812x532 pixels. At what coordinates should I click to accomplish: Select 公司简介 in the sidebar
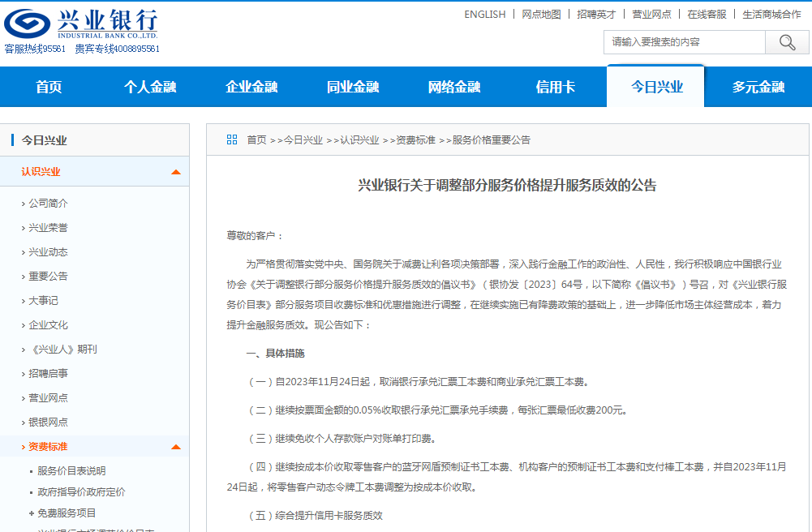pos(46,203)
